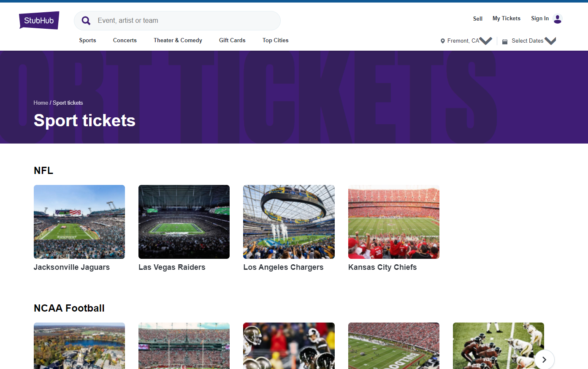Viewport: 588px width, 369px height.
Task: Open the aerial campus view NCAA thumbnail
Action: click(x=79, y=346)
